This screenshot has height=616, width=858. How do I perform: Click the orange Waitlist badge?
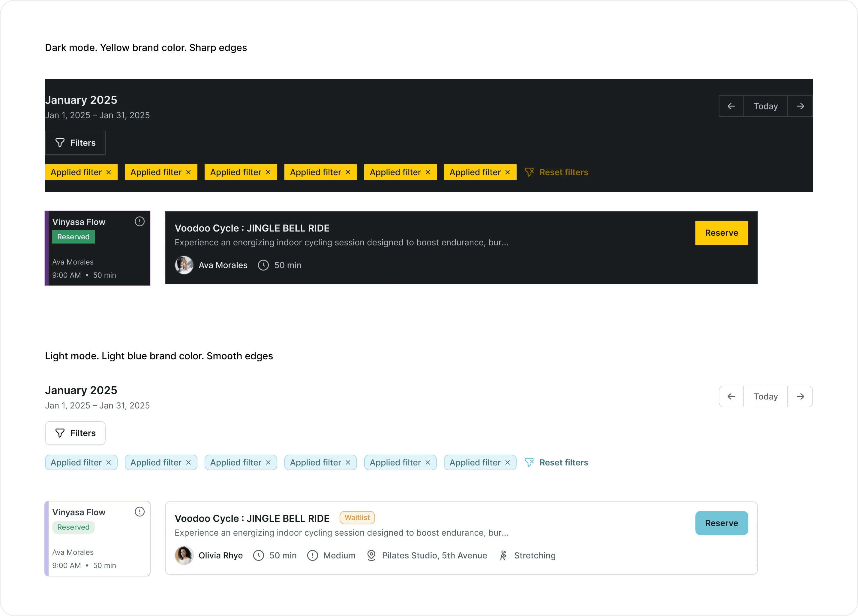coord(357,518)
